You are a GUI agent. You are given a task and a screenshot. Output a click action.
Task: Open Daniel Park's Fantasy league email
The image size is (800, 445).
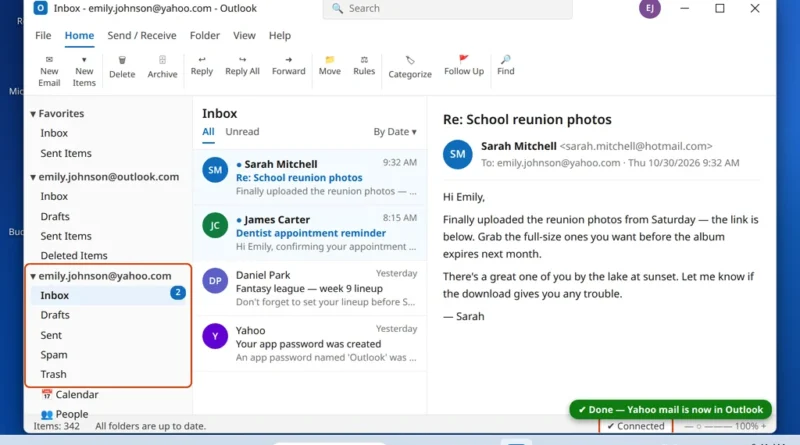pyautogui.click(x=310, y=288)
